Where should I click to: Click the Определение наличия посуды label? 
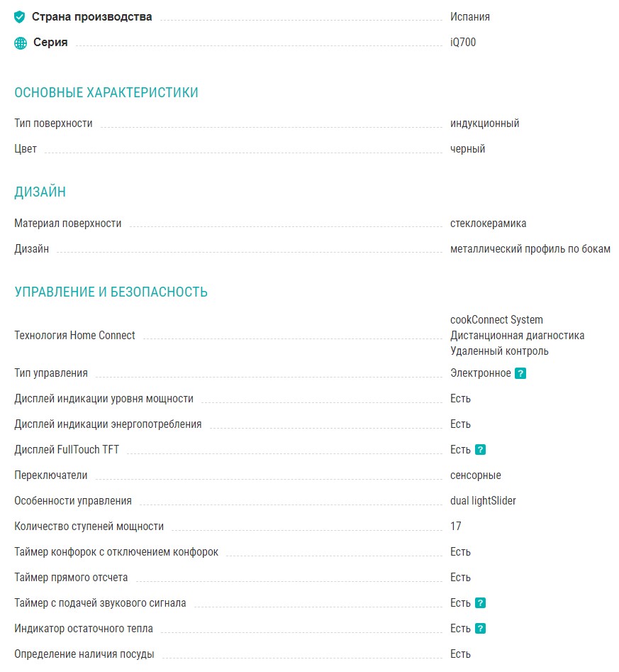coord(84,654)
